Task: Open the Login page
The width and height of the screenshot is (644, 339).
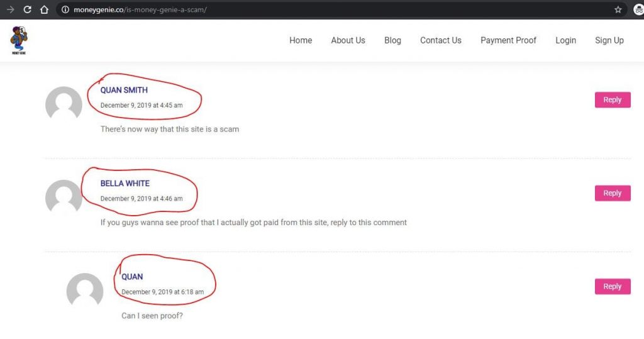Action: tap(565, 40)
